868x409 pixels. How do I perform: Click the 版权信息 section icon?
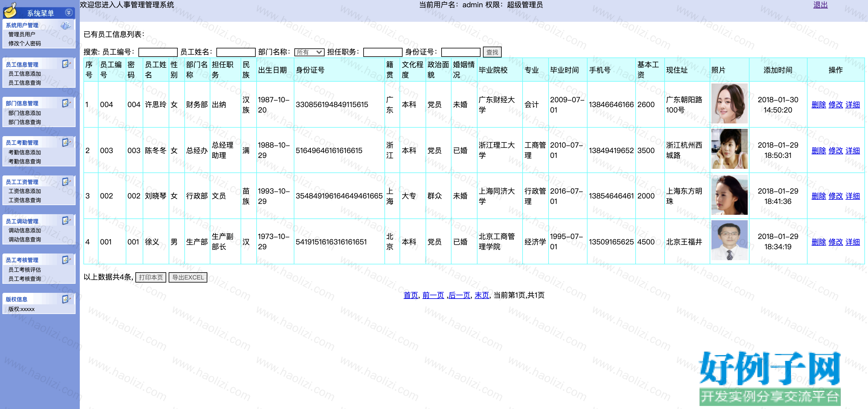pos(66,299)
